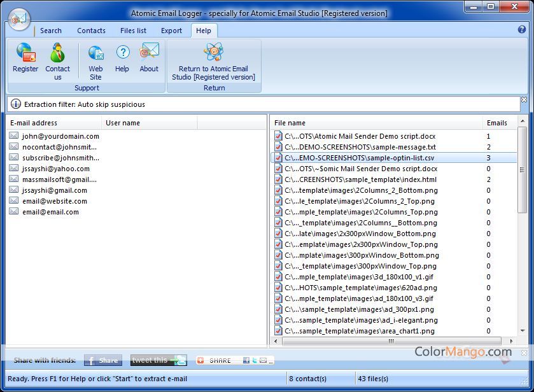Close the extraction filter bar
This screenshot has height=392, width=534.
(x=524, y=100)
